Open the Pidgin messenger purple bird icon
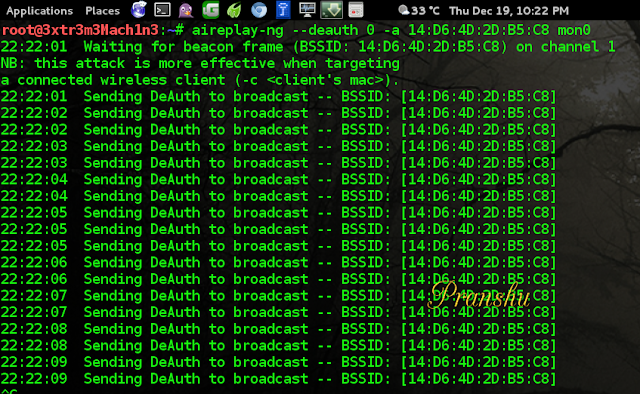Screen dimensions: 640x394 pos(186,10)
